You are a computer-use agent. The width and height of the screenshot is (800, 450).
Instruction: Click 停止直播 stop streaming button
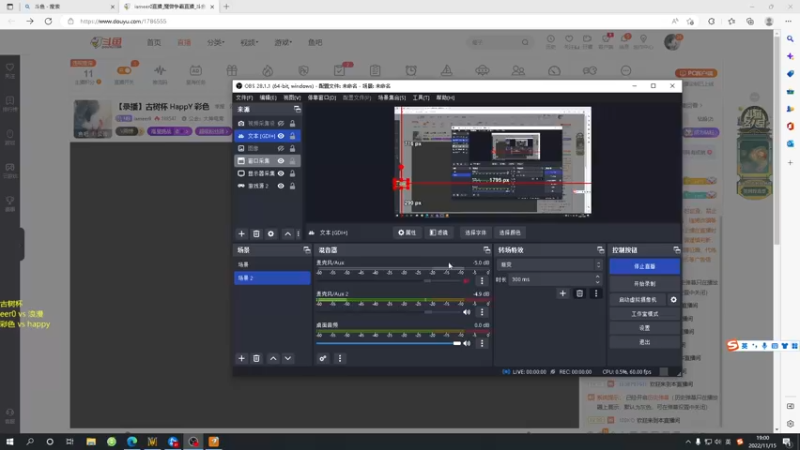(x=644, y=266)
